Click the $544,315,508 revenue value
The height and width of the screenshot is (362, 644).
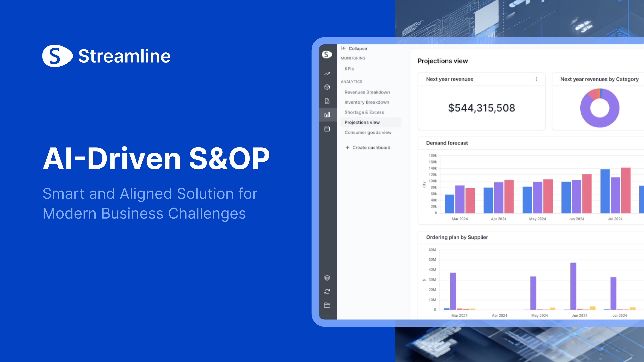(x=481, y=108)
